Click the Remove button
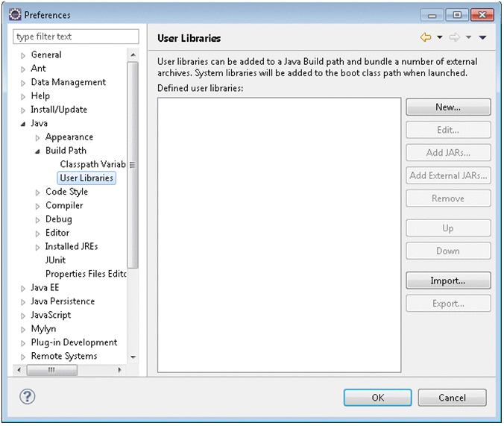The width and height of the screenshot is (504, 426). (448, 198)
